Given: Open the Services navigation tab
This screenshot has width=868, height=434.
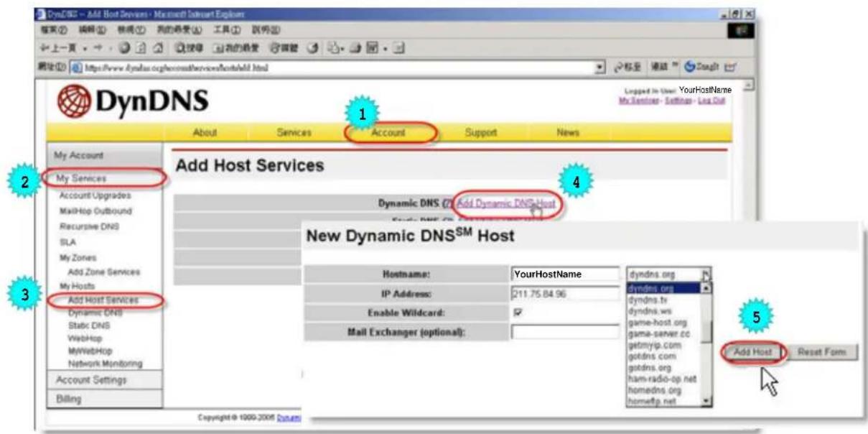Looking at the screenshot, I should [x=294, y=133].
